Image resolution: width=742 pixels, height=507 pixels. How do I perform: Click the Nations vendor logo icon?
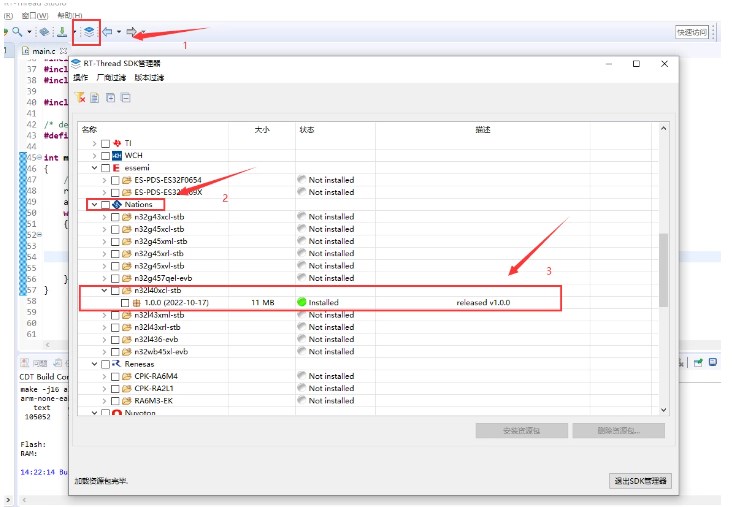[117, 205]
